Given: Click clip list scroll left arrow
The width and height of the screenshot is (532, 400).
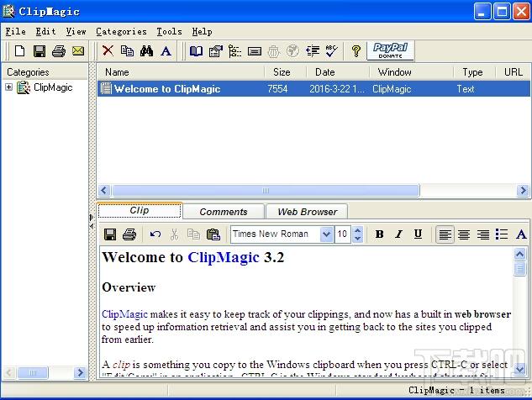Looking at the screenshot, I should tap(104, 190).
